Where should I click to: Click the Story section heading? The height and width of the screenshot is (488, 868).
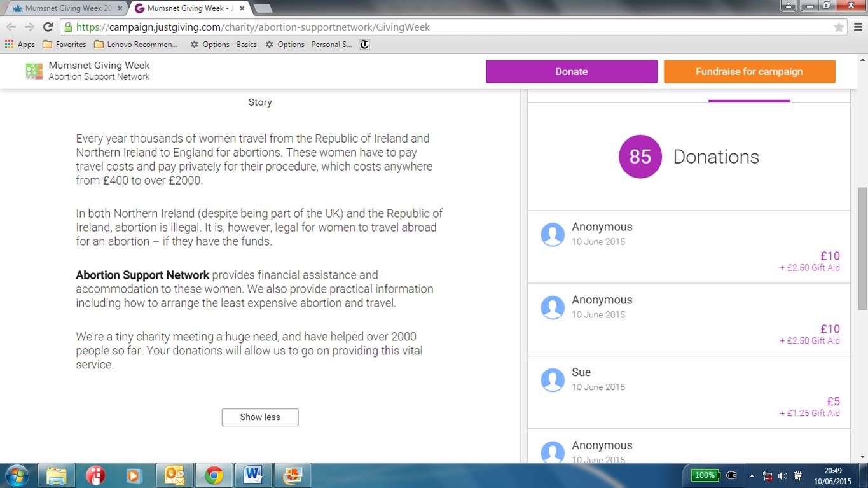coord(260,102)
